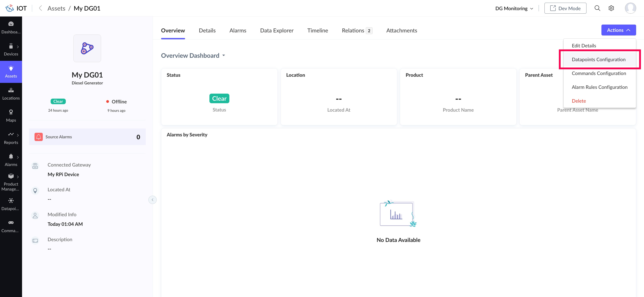Viewport: 644px width, 297px height.
Task: Expand the Devices sidebar submenu
Action: [x=18, y=47]
